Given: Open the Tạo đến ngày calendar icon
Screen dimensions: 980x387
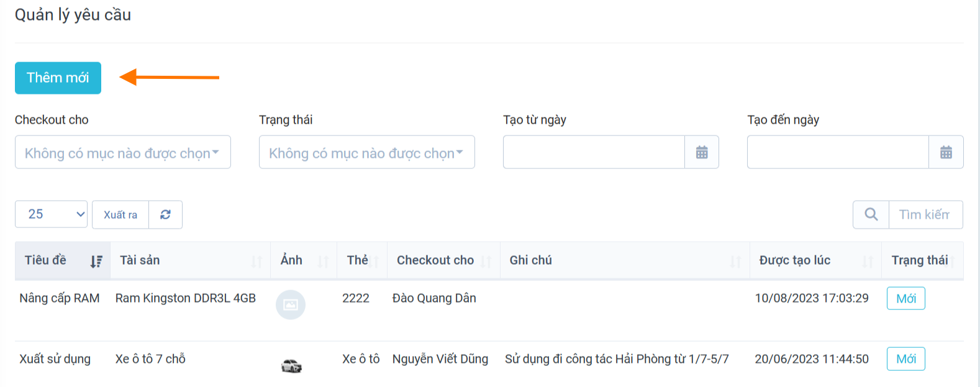Looking at the screenshot, I should click(x=946, y=152).
